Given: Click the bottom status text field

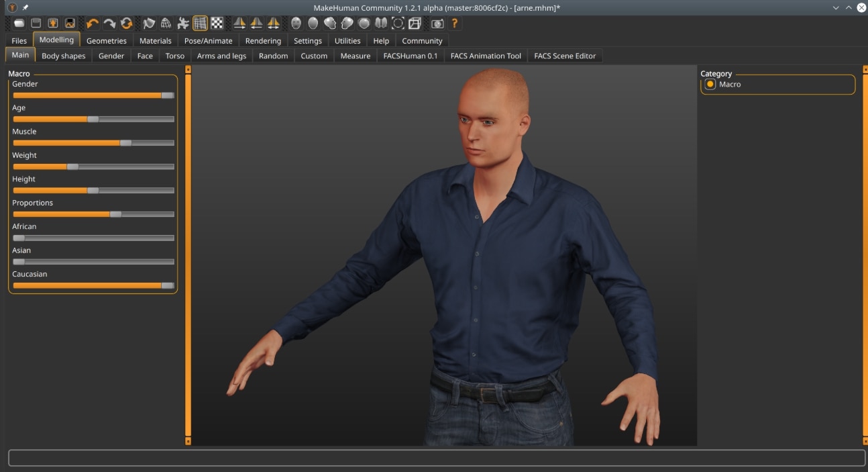Looking at the screenshot, I should (x=437, y=458).
